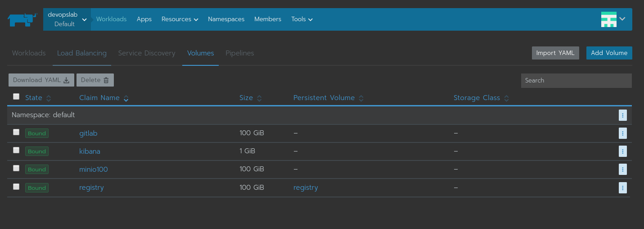644x229 pixels.
Task: Click the 100 GiB size in gitlab row
Action: point(252,133)
